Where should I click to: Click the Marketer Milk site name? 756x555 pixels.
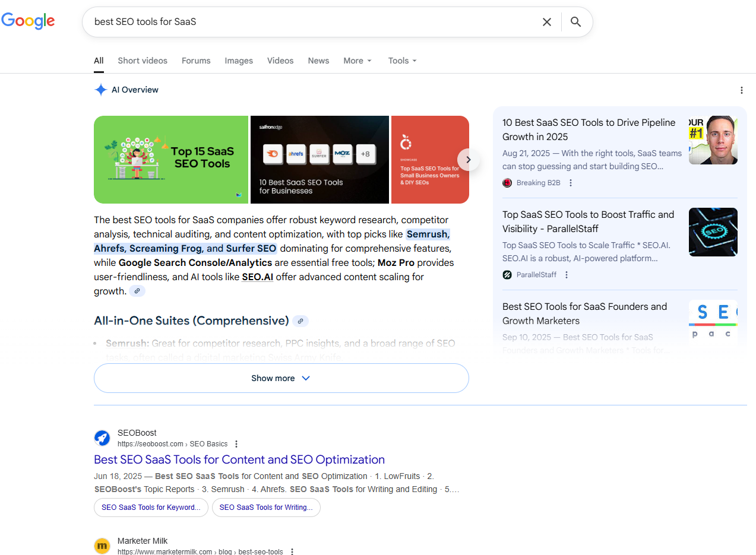click(x=143, y=541)
